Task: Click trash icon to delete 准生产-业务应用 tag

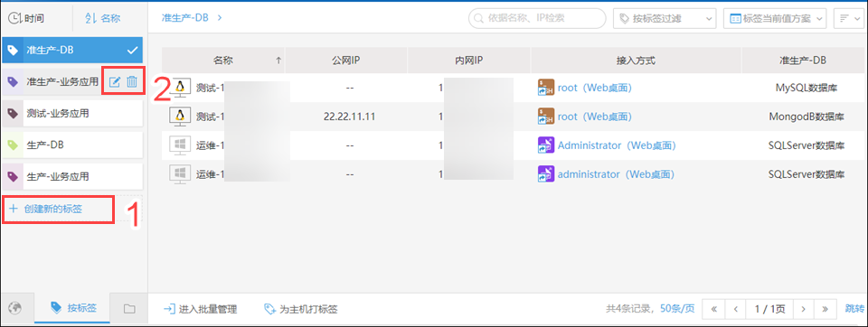Action: (132, 82)
